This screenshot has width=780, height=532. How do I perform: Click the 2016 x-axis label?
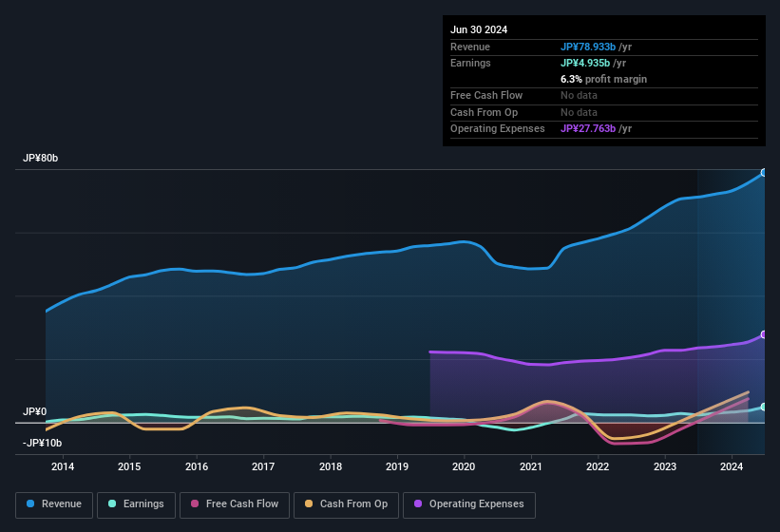[197, 466]
